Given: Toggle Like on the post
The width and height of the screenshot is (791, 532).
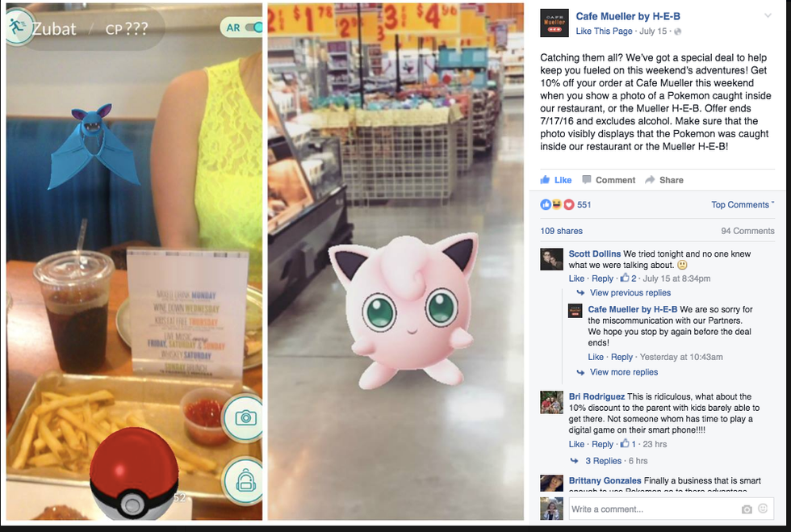Looking at the screenshot, I should [556, 180].
